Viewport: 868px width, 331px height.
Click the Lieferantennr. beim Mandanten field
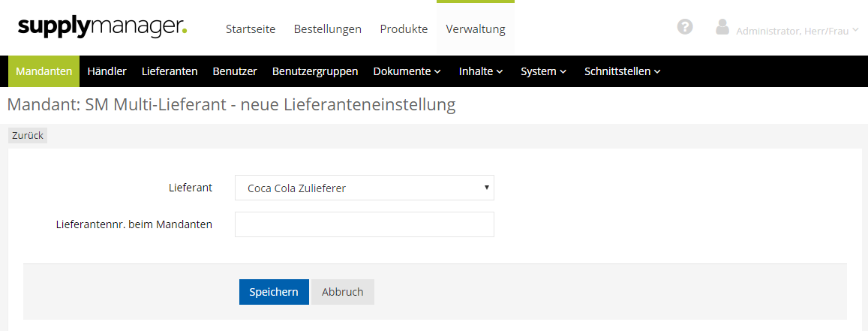pos(364,224)
